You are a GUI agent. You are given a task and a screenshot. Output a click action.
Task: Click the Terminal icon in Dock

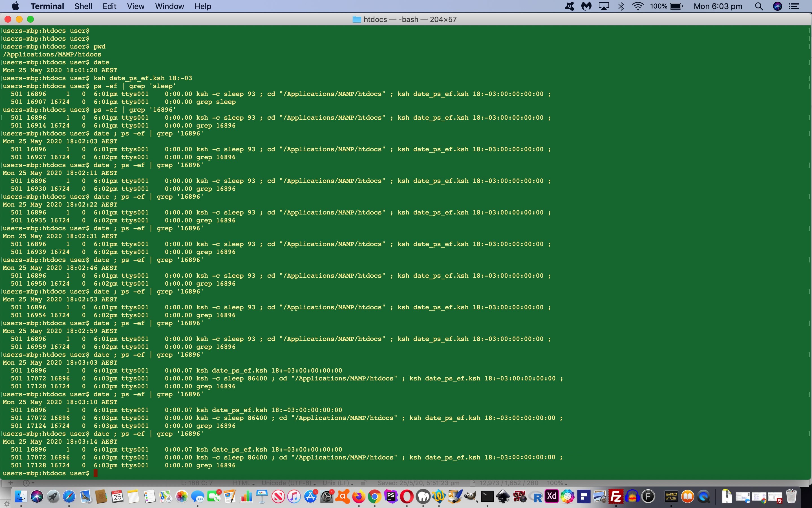point(487,496)
